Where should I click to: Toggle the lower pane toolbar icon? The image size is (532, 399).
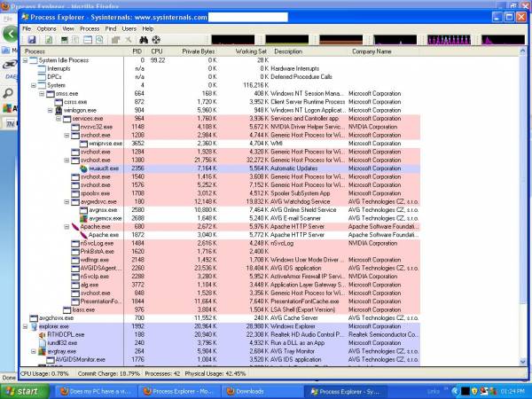click(88, 40)
